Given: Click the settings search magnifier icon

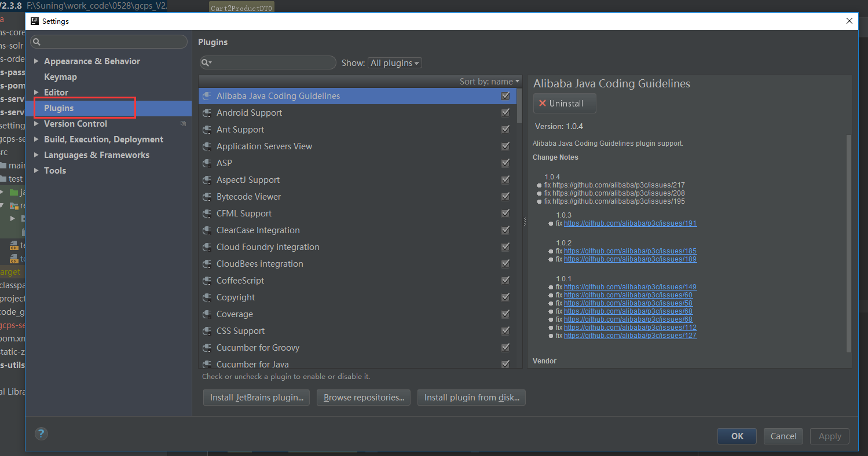Looking at the screenshot, I should click(36, 42).
